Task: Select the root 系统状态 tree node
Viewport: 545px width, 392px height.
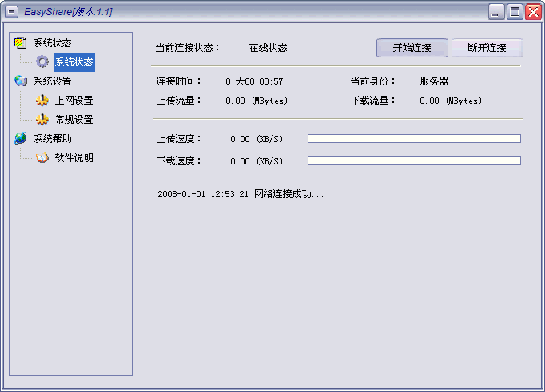Action: coord(53,43)
